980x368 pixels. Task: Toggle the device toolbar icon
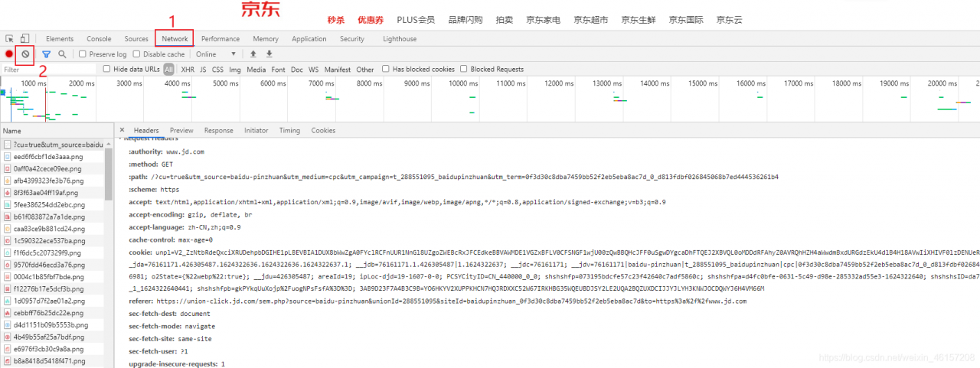tap(24, 38)
